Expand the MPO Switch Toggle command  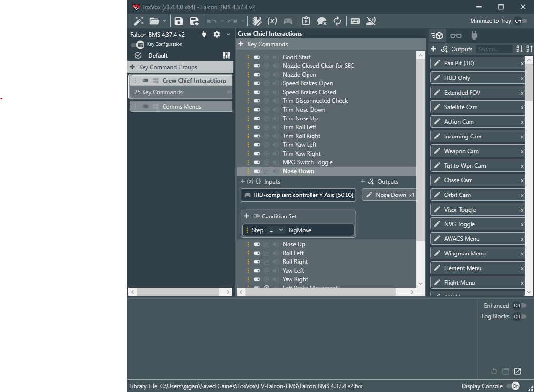308,162
